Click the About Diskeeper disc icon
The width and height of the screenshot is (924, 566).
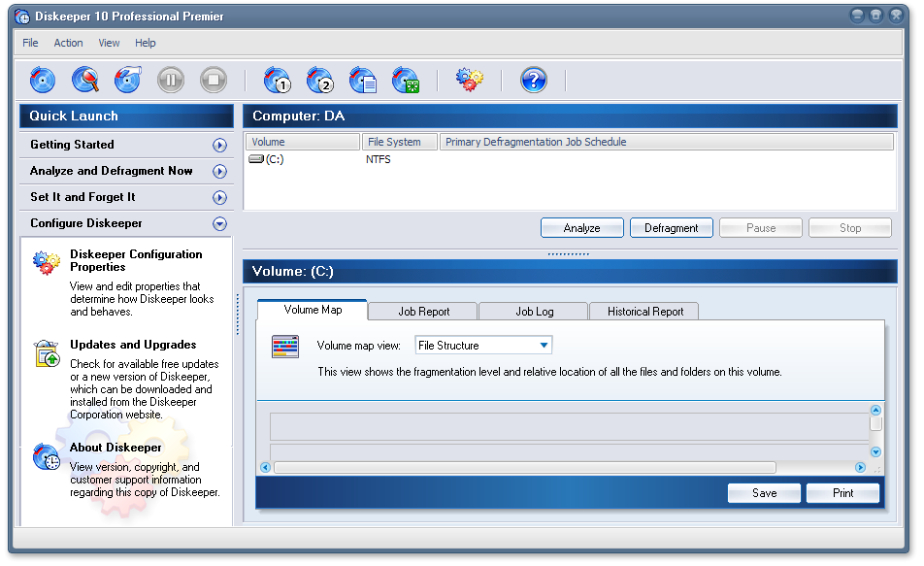(x=47, y=457)
